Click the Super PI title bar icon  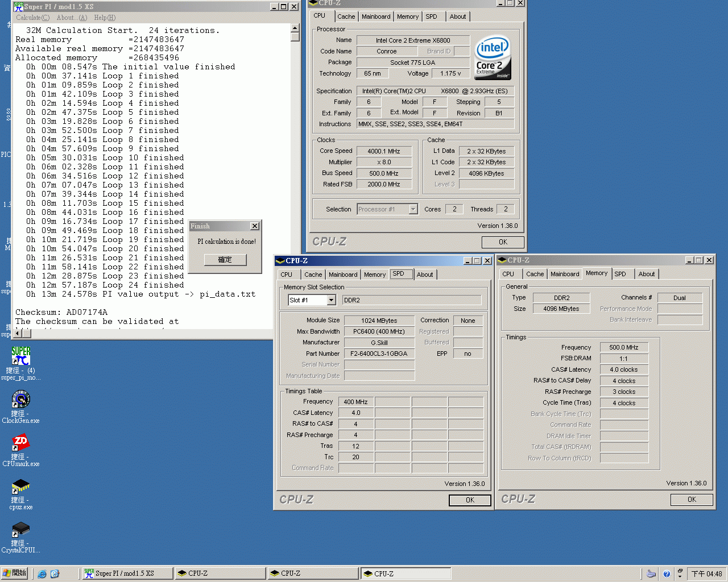point(19,7)
